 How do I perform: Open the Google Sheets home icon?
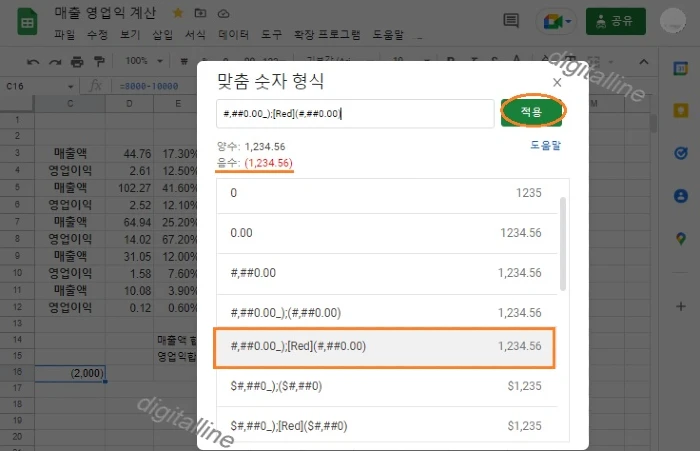click(x=27, y=21)
